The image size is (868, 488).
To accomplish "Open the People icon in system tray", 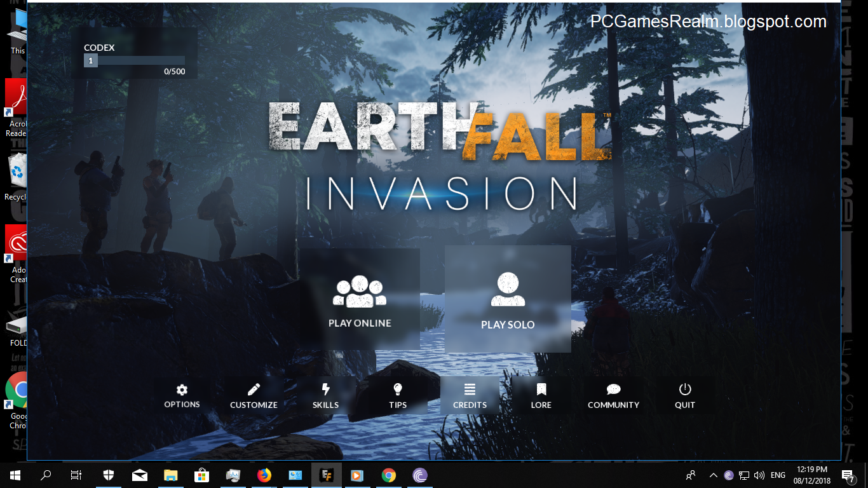I will tap(691, 475).
